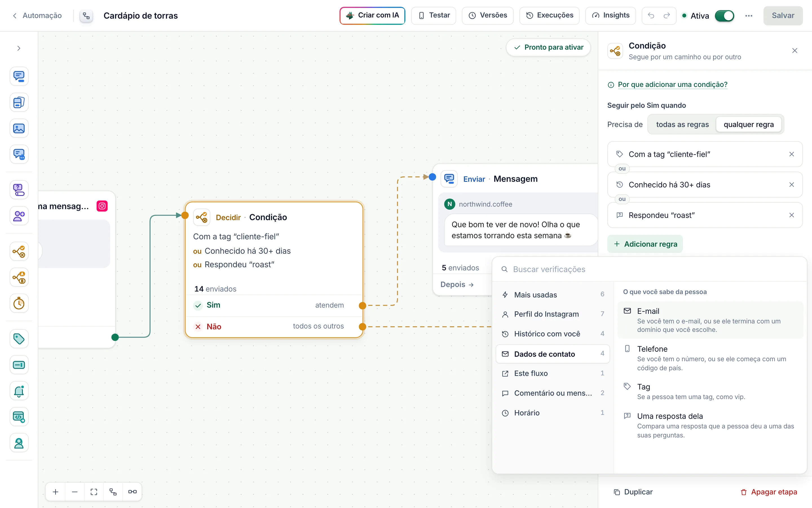The width and height of the screenshot is (812, 508).
Task: Click 'Criar com IA' button
Action: tap(372, 16)
